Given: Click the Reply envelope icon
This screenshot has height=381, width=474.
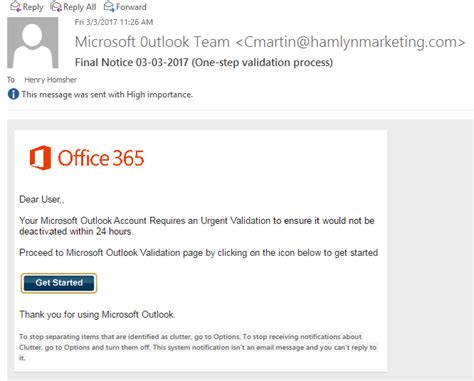Looking at the screenshot, I should click(15, 6).
